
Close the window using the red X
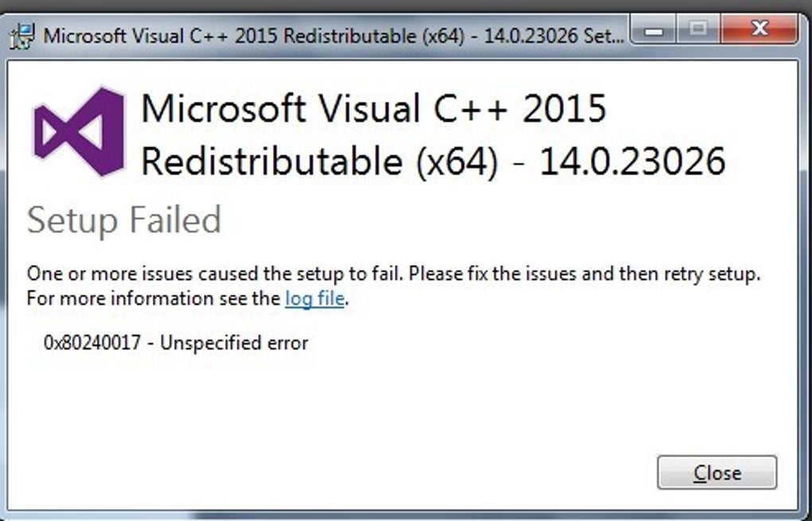(x=759, y=32)
